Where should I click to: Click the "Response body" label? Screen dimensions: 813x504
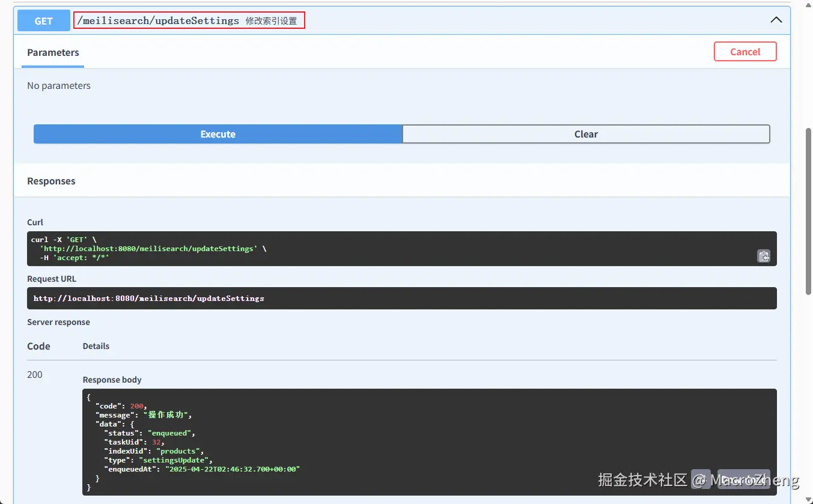click(x=112, y=380)
